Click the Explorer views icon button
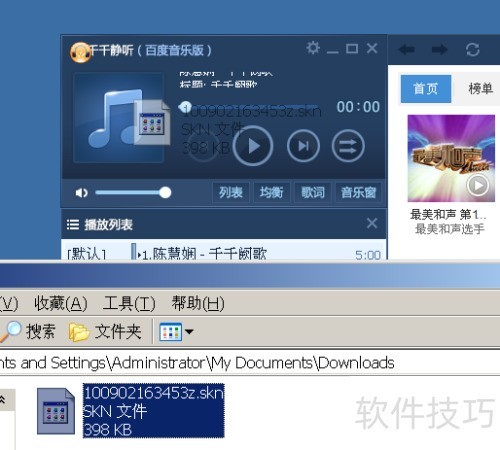The width and height of the screenshot is (500, 450). click(171, 332)
